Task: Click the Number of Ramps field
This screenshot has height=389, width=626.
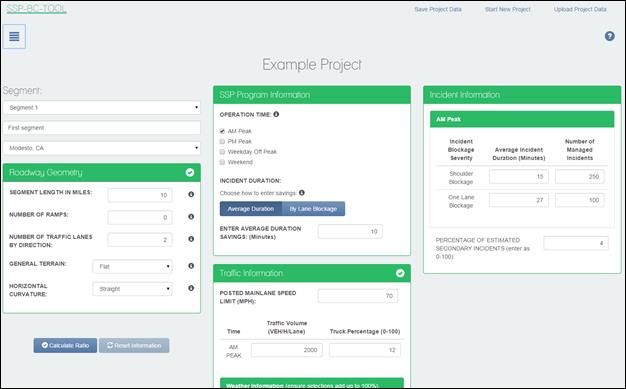Action: [140, 218]
